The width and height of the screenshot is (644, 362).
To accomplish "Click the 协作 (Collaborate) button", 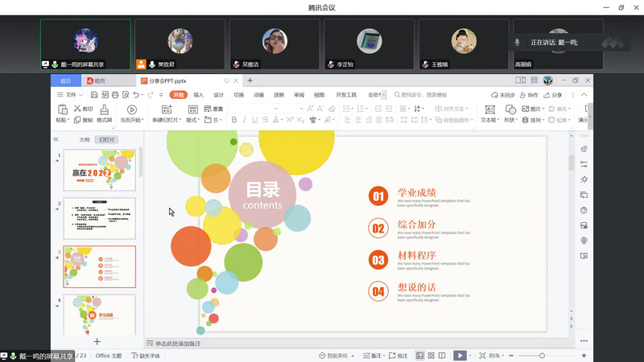I will pos(529,95).
